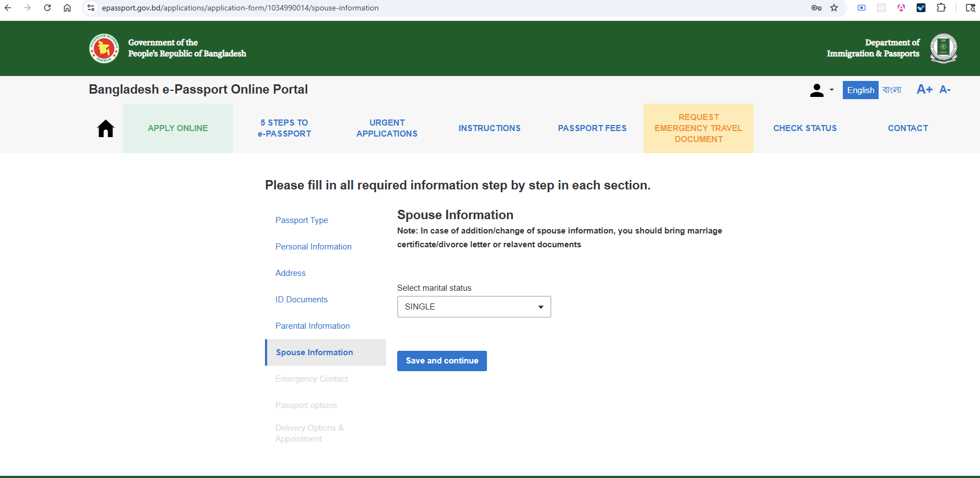
Task: Open the marital status dropdown
Action: 474,307
